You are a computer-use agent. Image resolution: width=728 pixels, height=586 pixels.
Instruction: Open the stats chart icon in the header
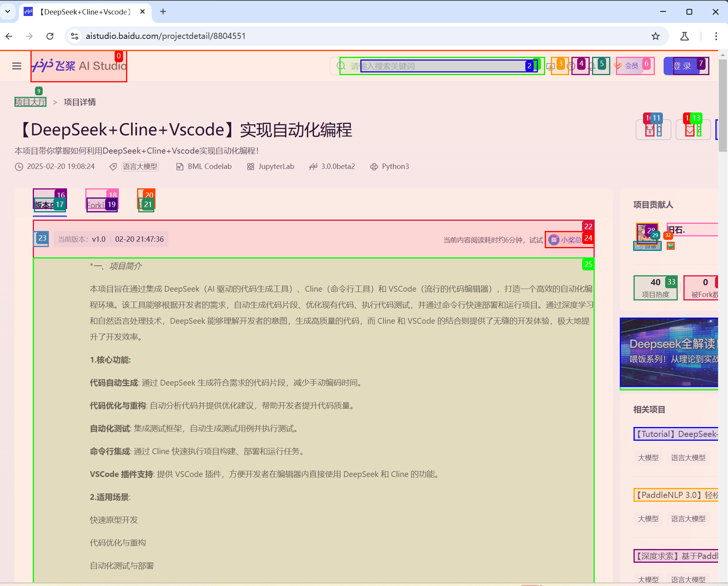[550, 66]
